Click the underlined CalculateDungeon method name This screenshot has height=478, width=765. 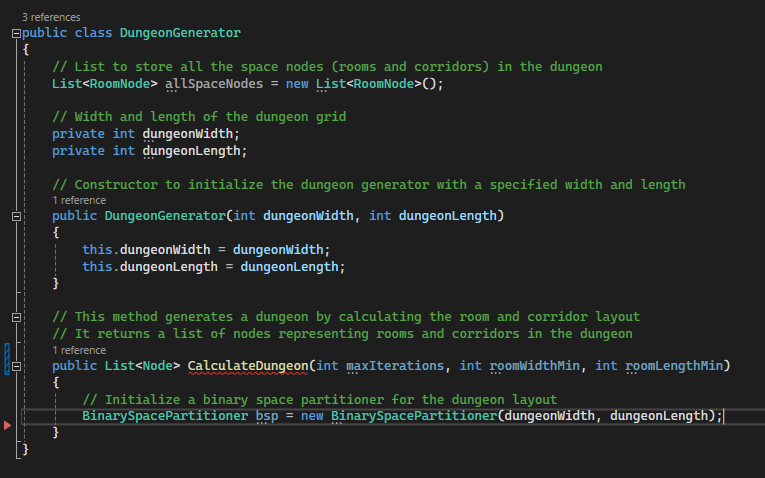(248, 366)
